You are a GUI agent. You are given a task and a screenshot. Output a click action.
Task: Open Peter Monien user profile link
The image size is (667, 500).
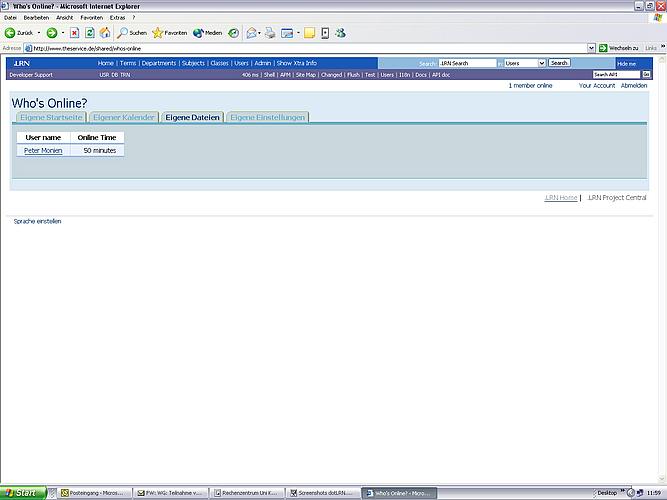click(x=43, y=151)
